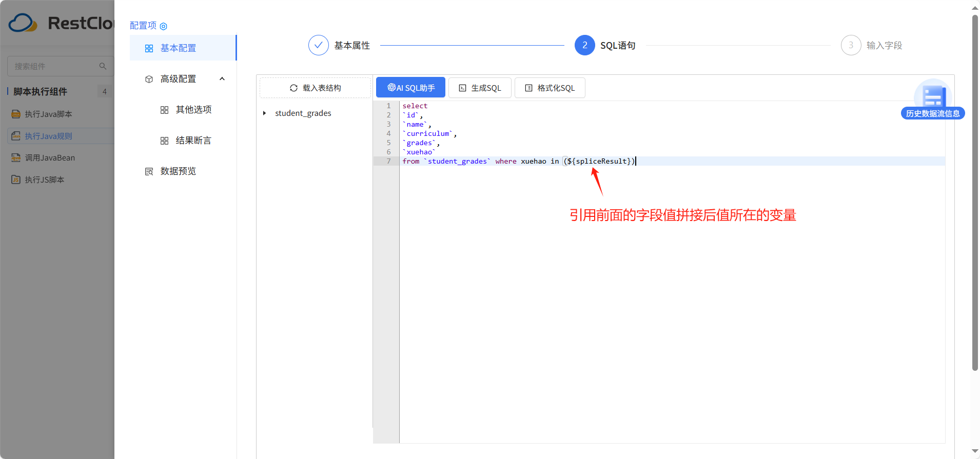Click the checkmark circle of step 基本属性

point(318,45)
